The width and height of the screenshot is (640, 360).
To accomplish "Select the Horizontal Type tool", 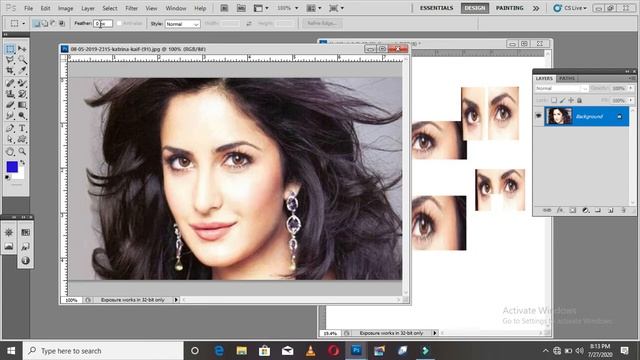I will tap(22, 128).
